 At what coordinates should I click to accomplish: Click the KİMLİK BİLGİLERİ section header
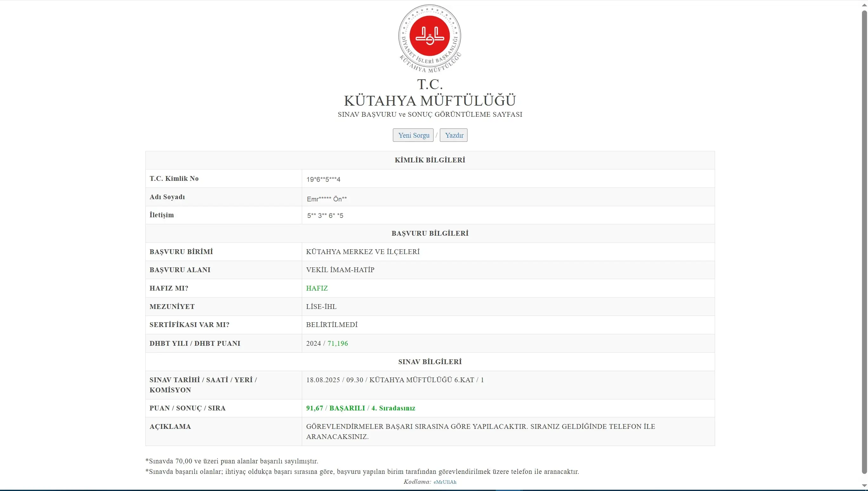(x=429, y=160)
